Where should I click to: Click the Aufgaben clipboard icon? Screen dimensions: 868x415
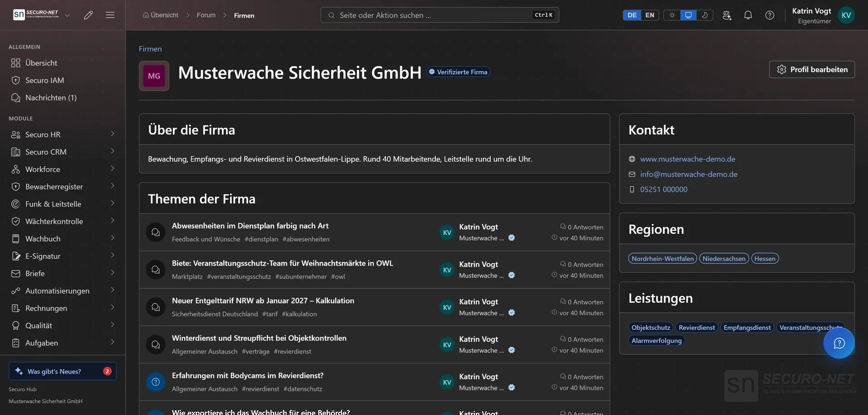[16, 343]
